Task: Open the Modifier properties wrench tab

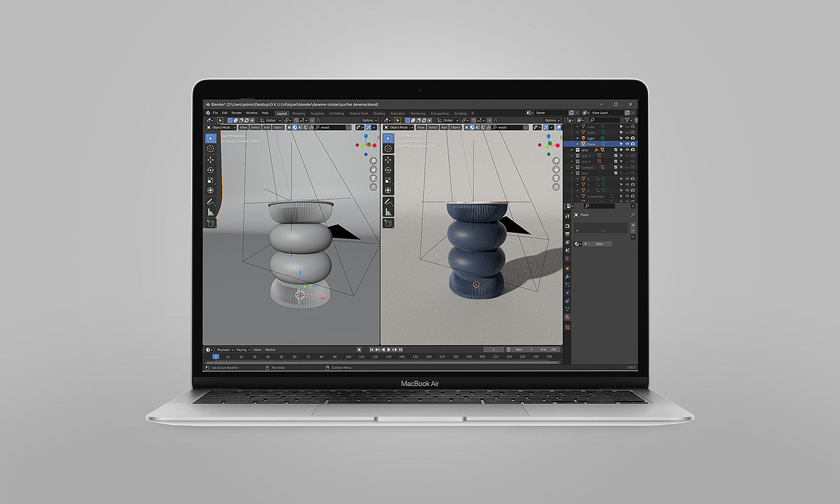Action: coord(568,276)
